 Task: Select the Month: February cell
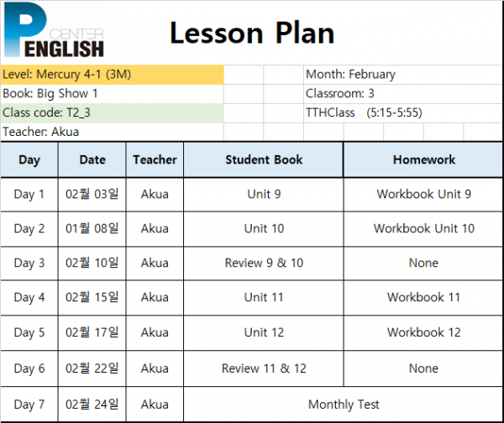(403, 75)
